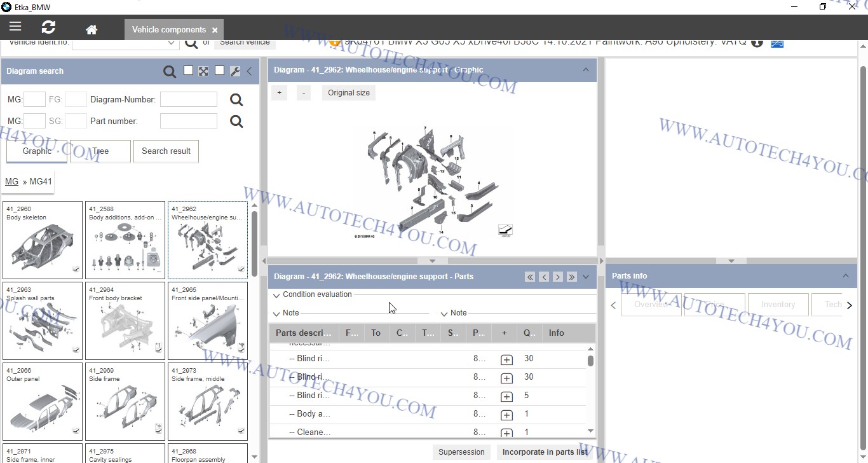This screenshot has width=868, height=463.
Task: Click search icon next to Diagram-Number field
Action: pyautogui.click(x=236, y=100)
